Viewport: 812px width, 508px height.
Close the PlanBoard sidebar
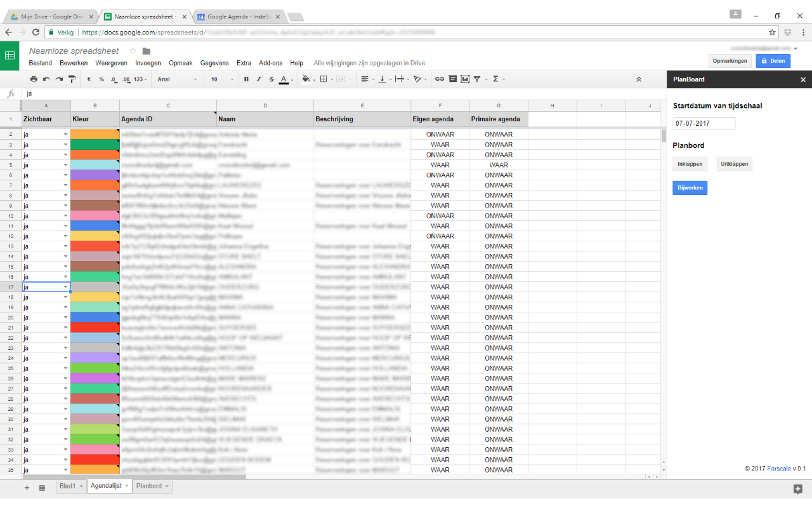click(803, 79)
